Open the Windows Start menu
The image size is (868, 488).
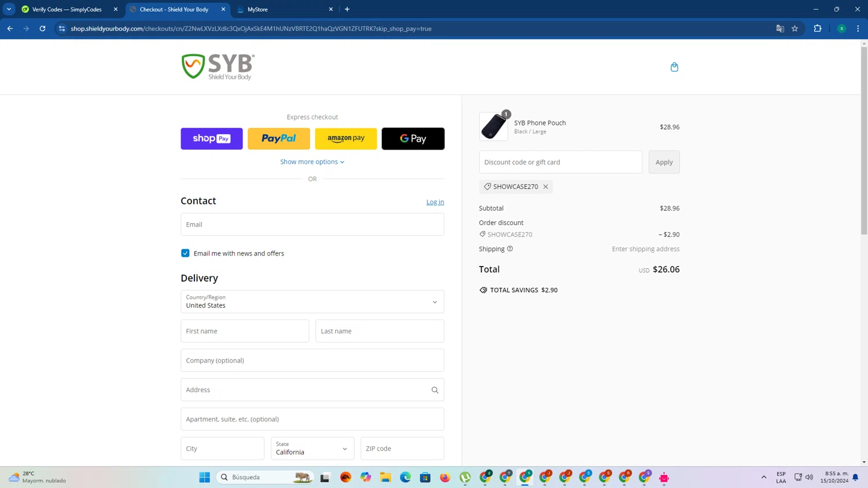[204, 478]
